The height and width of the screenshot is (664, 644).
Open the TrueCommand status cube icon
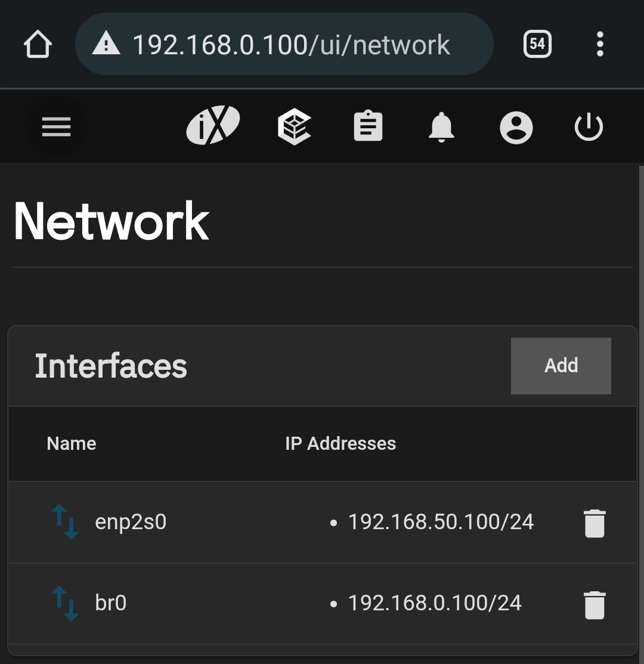point(295,126)
